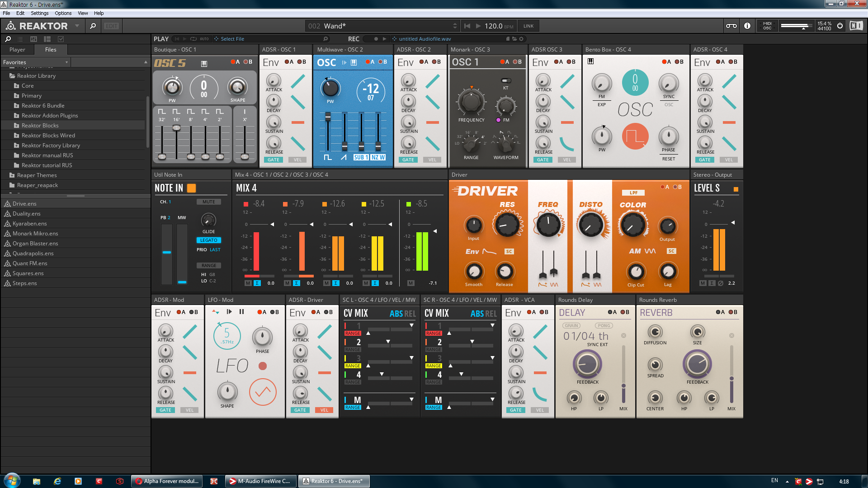The height and width of the screenshot is (488, 868).
Task: Toggle the Note In orange enable square
Action: tap(191, 188)
